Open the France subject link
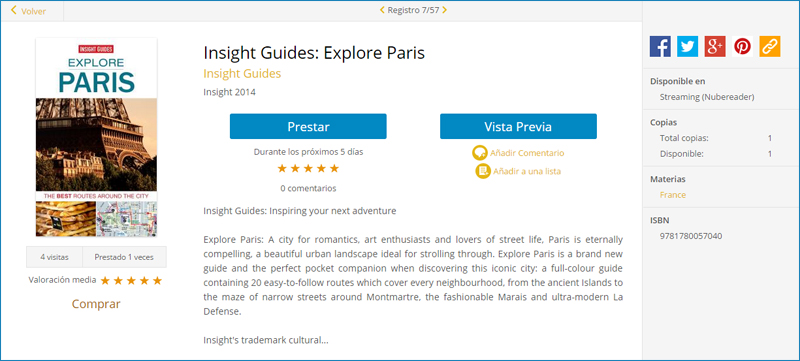This screenshot has height=361, width=800. pos(672,195)
